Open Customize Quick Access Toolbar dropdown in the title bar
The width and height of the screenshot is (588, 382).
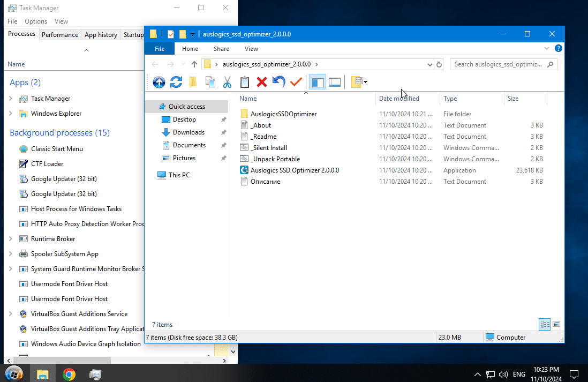[x=192, y=34]
